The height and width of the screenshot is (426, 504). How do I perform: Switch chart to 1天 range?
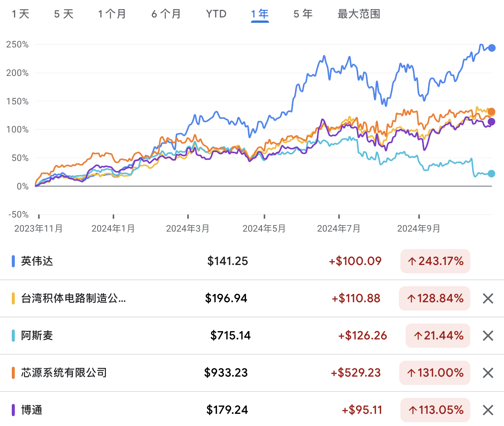tap(20, 14)
